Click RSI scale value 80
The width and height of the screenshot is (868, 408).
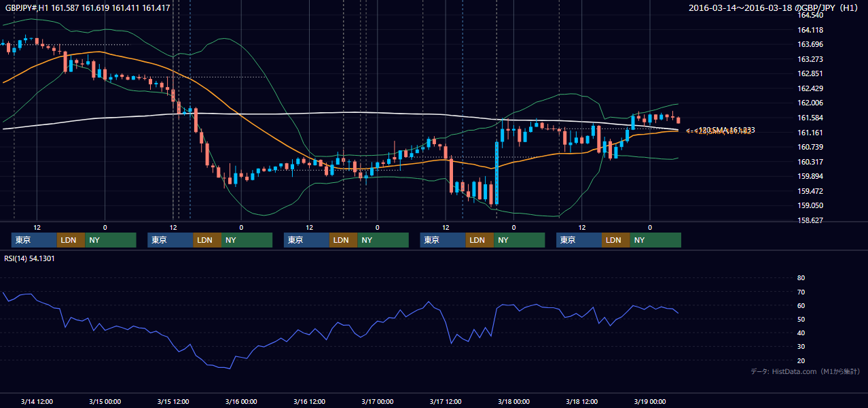pyautogui.click(x=801, y=278)
